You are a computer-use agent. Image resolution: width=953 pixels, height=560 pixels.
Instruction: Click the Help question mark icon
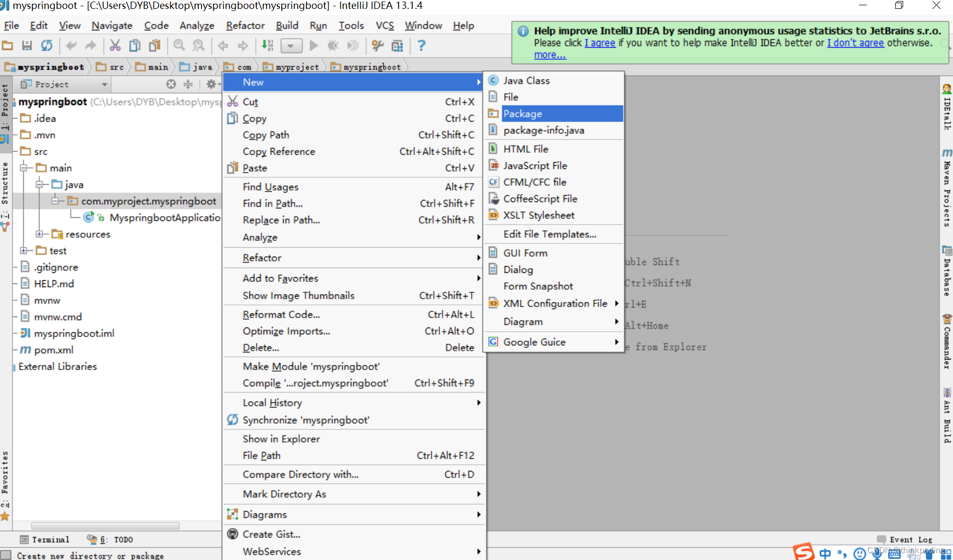pyautogui.click(x=421, y=46)
